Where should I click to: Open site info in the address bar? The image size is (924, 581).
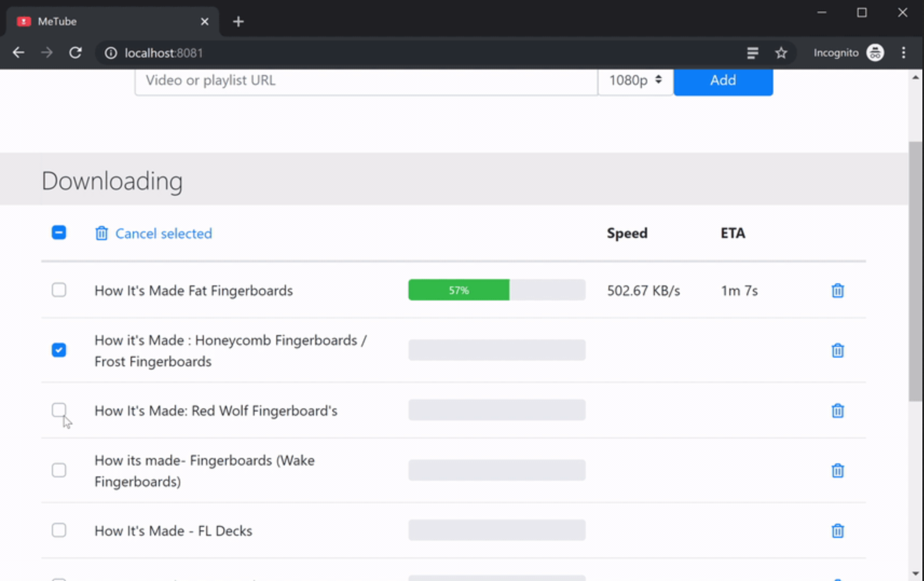pyautogui.click(x=111, y=52)
